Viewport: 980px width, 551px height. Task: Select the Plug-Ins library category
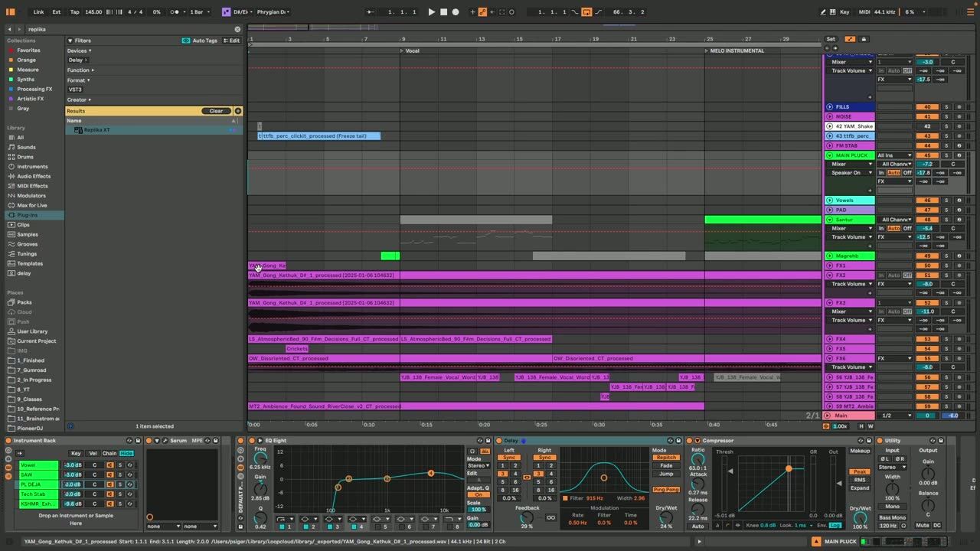[x=27, y=215]
